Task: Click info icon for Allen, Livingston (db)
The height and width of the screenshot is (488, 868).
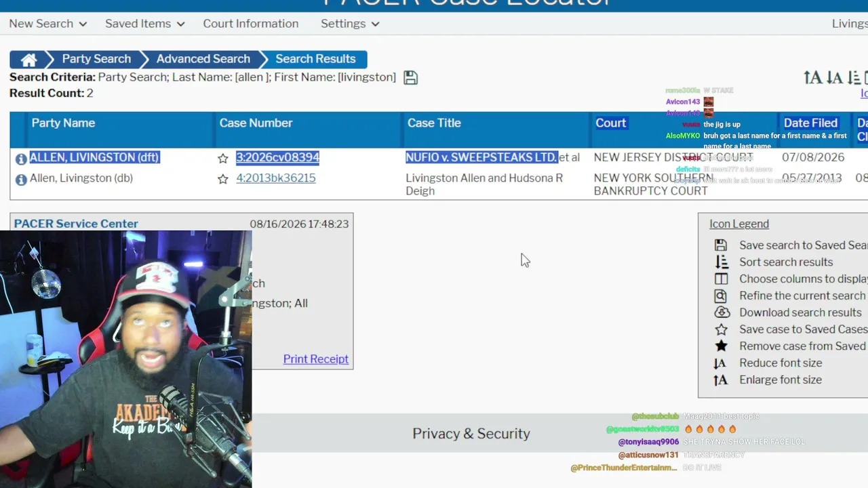Action: 21,180
